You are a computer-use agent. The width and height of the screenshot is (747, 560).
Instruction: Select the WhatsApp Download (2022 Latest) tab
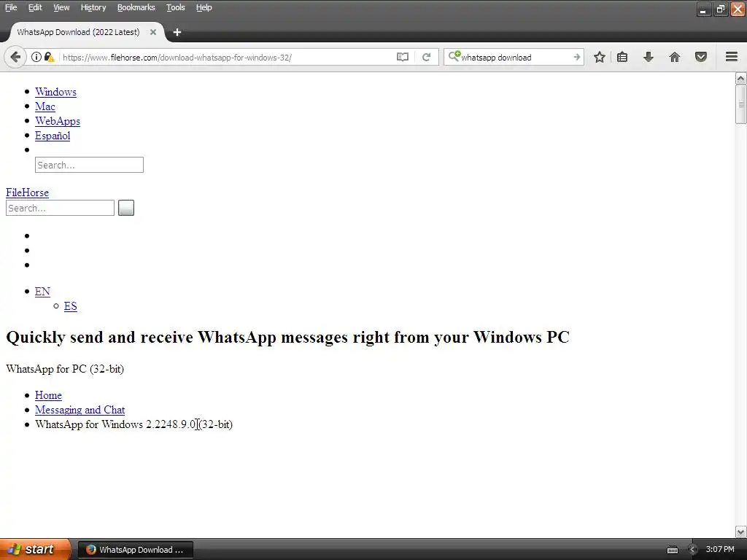(x=79, y=32)
